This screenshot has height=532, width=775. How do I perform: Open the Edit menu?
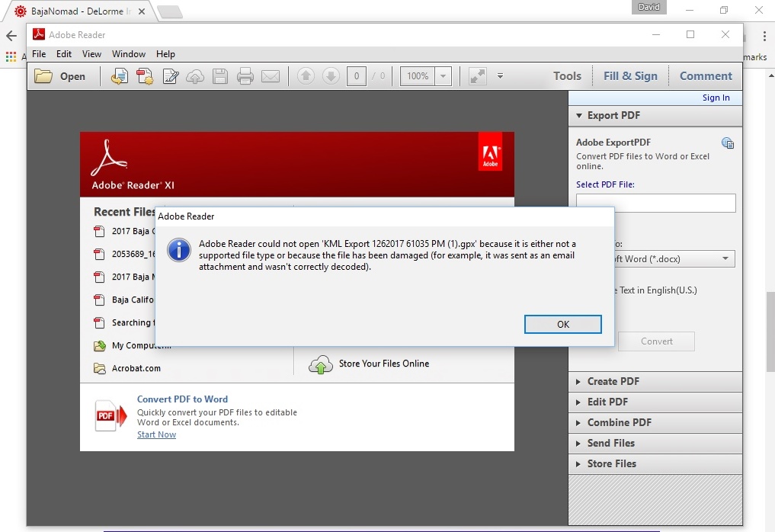pos(64,54)
